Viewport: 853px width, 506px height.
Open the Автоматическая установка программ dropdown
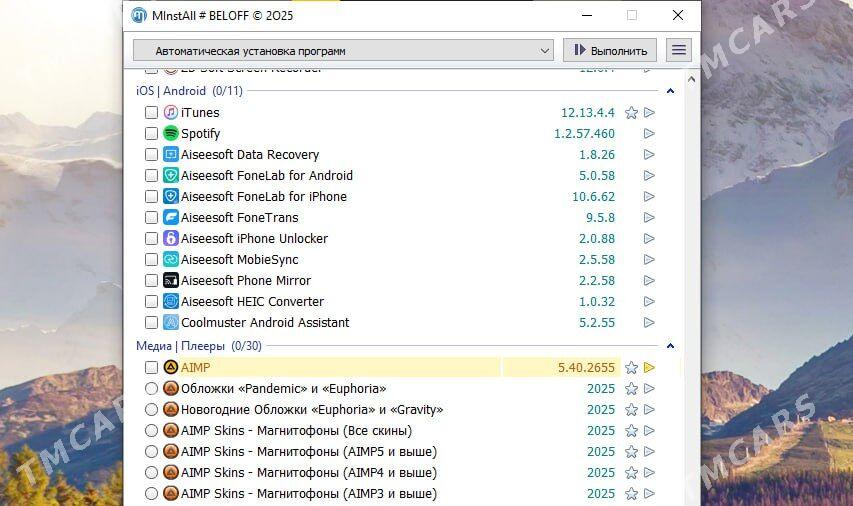click(343, 51)
